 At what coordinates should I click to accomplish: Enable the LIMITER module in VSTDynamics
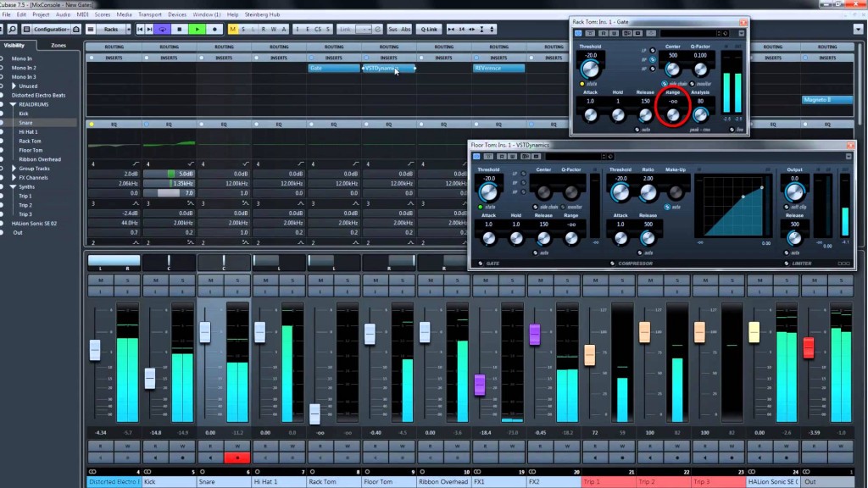pyautogui.click(x=787, y=263)
